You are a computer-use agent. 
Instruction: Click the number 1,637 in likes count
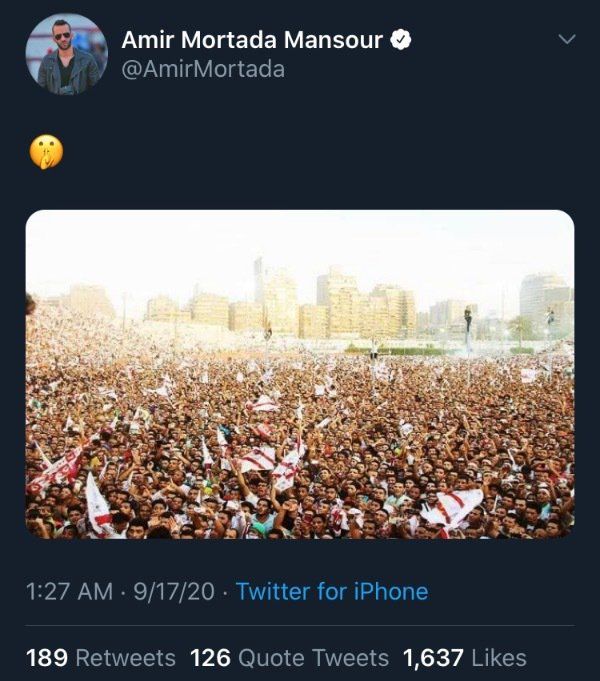coord(433,658)
